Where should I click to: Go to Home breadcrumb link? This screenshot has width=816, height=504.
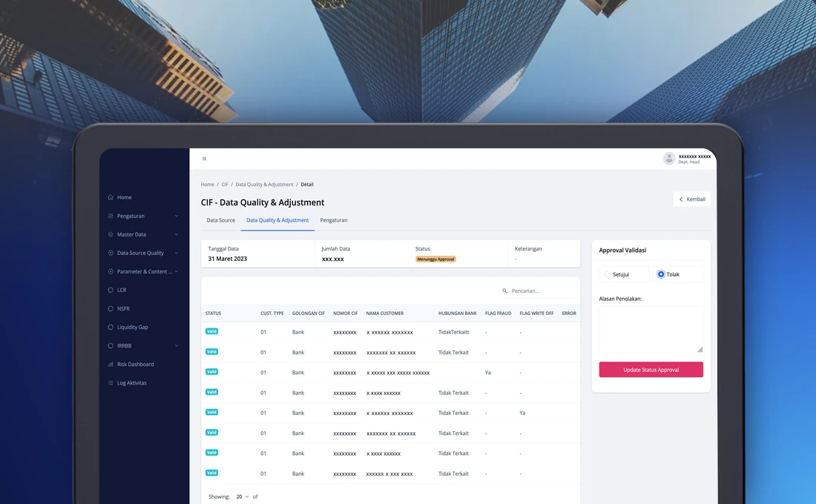[x=207, y=185]
